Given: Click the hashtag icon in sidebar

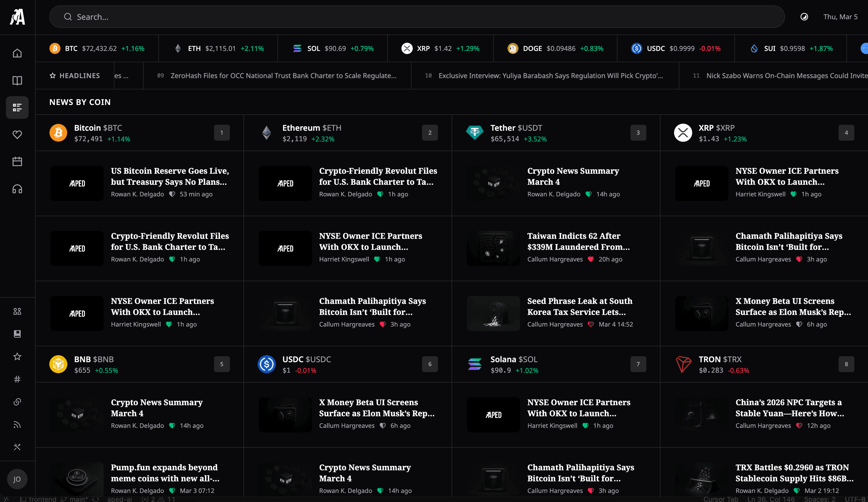Looking at the screenshot, I should [x=17, y=379].
